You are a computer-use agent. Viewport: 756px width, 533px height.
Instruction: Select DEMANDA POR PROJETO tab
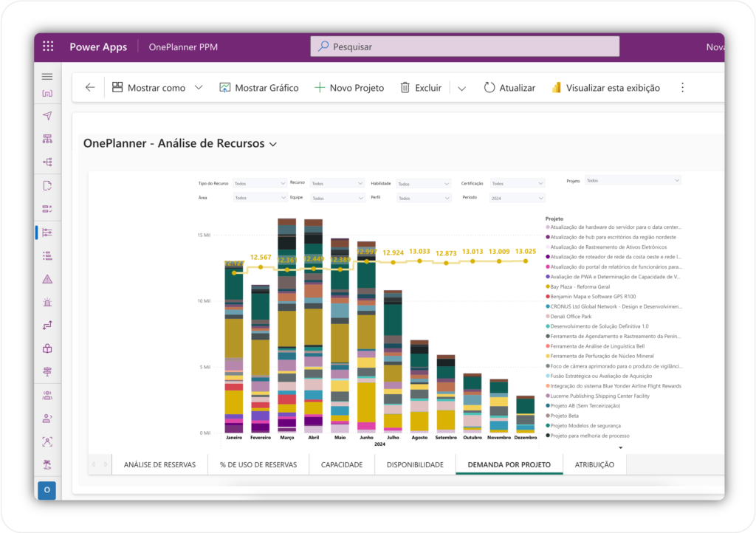pyautogui.click(x=509, y=464)
